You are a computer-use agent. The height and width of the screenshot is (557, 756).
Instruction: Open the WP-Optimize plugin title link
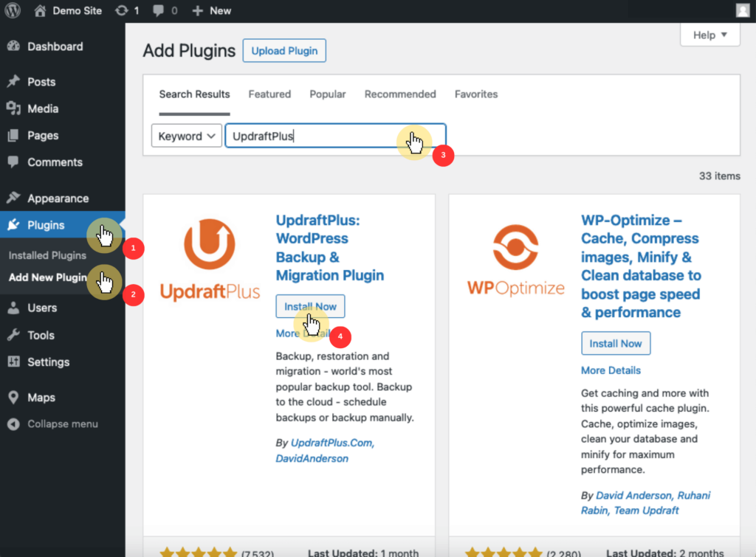[641, 266]
